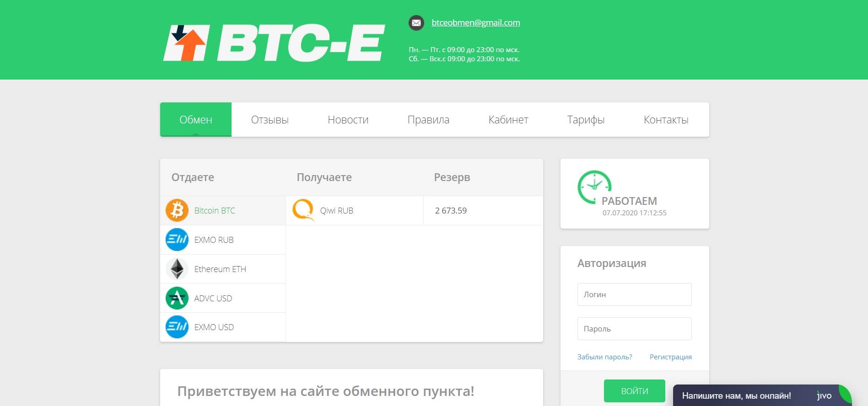Click the EXMO USD icon

click(x=177, y=327)
